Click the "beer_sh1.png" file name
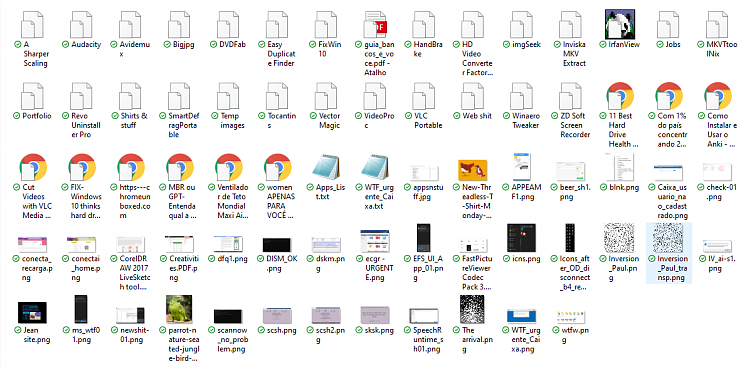This screenshot has width=750, height=369. [x=575, y=192]
